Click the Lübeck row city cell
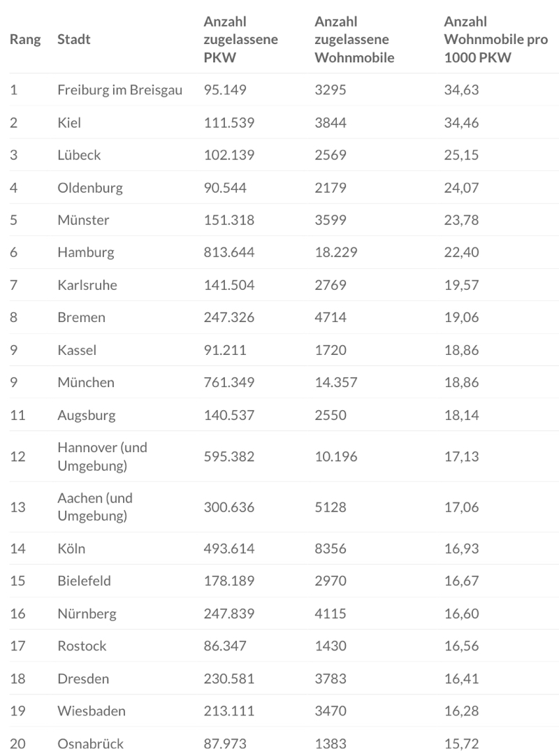The image size is (559, 756). (x=79, y=155)
